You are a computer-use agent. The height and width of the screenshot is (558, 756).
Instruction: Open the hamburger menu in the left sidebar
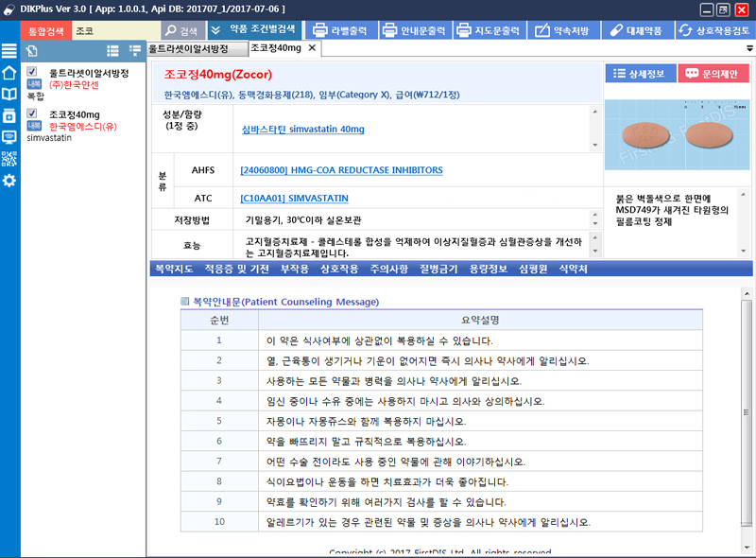click(9, 51)
